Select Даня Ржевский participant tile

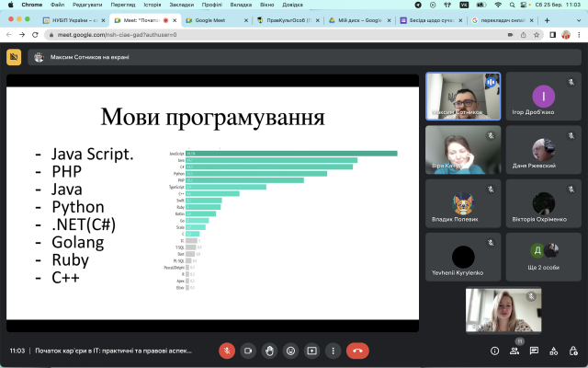(543, 150)
